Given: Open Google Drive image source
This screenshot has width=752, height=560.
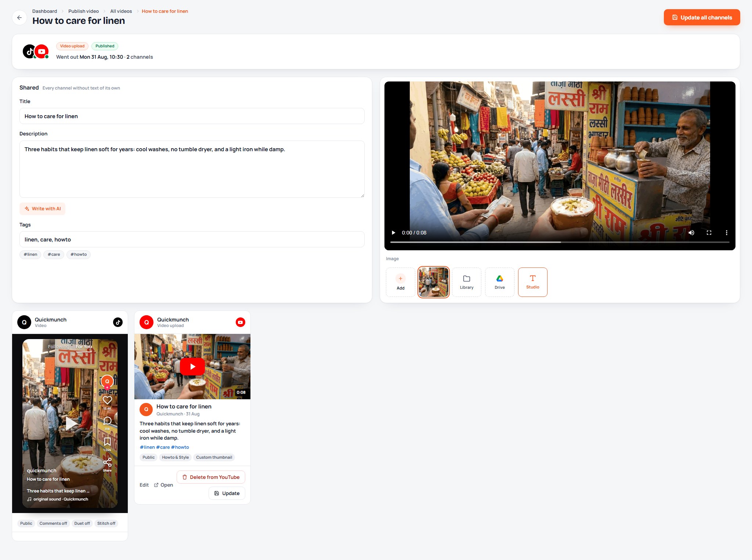Looking at the screenshot, I should pos(500,282).
